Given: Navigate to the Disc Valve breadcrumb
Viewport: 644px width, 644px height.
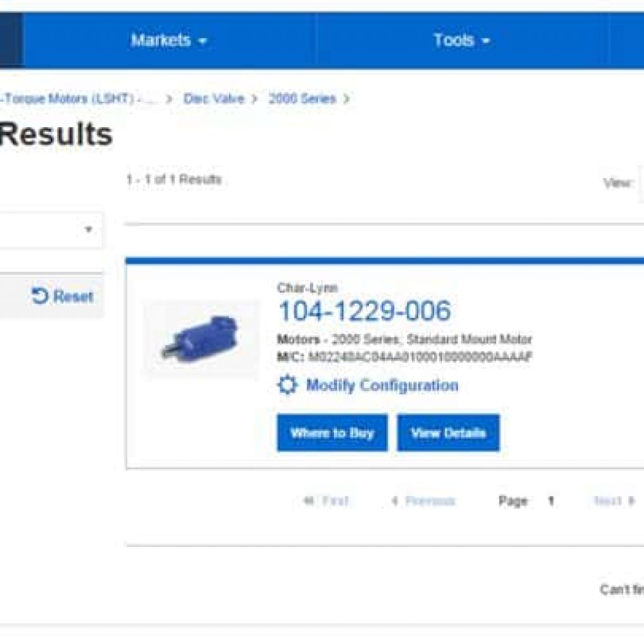Looking at the screenshot, I should pyautogui.click(x=214, y=98).
